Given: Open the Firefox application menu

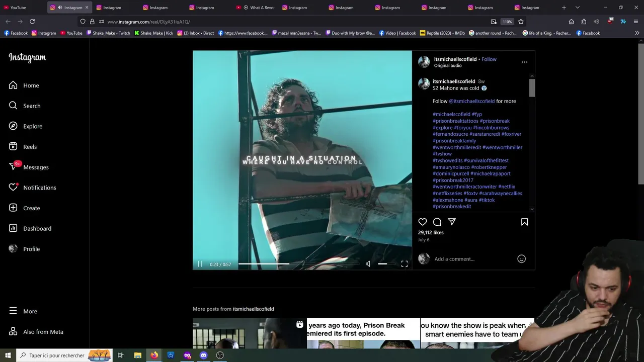Looking at the screenshot, I should click(636, 22).
